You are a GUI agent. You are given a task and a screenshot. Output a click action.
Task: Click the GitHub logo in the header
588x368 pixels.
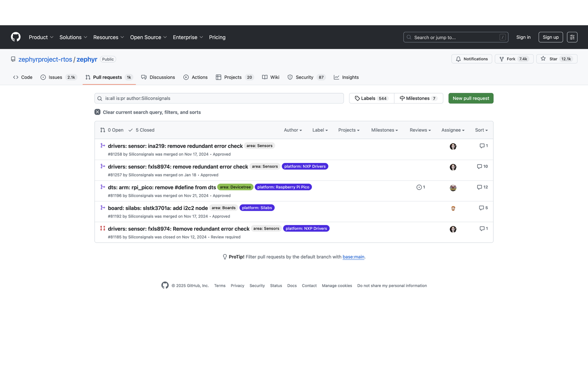tap(16, 37)
